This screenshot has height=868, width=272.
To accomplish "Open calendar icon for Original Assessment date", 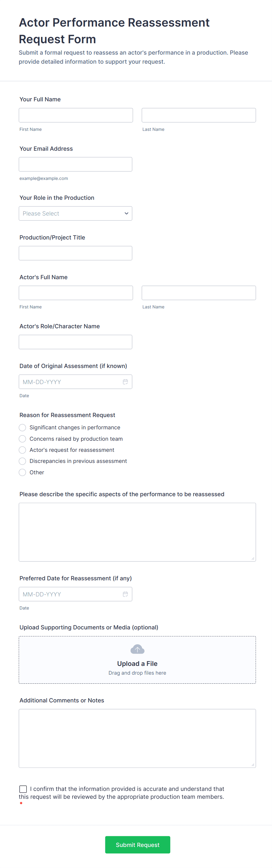I will tap(125, 382).
